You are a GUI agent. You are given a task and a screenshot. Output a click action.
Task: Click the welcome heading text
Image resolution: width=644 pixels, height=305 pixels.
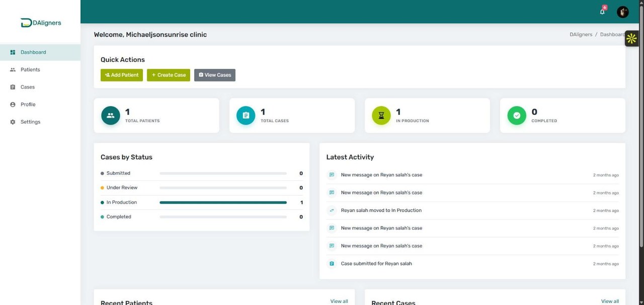tap(150, 35)
